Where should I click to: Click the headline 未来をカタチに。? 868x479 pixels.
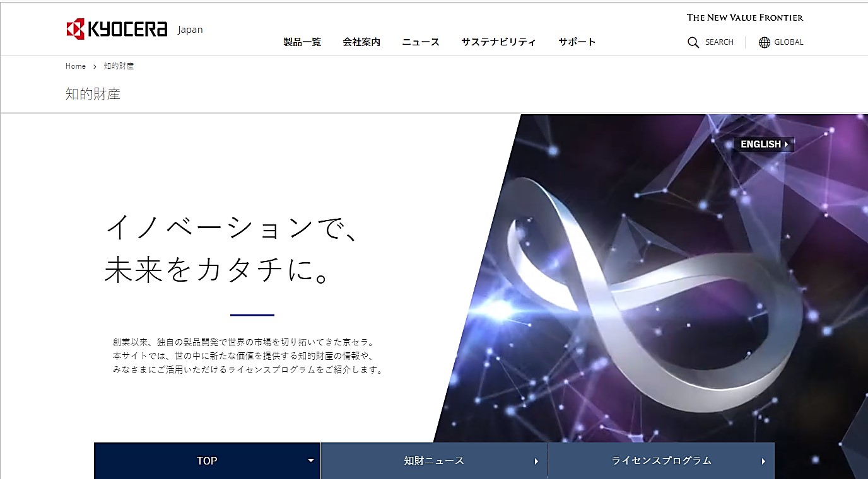[218, 269]
